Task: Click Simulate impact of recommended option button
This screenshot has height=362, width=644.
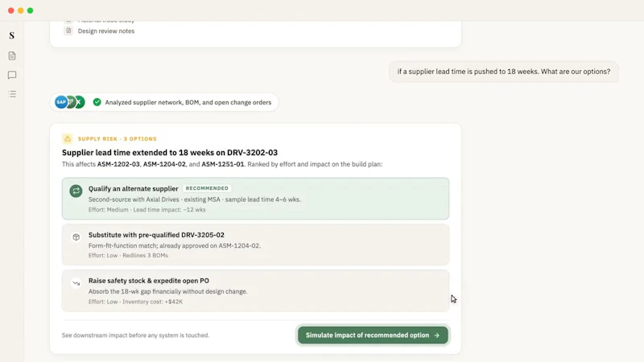Action: 373,335
